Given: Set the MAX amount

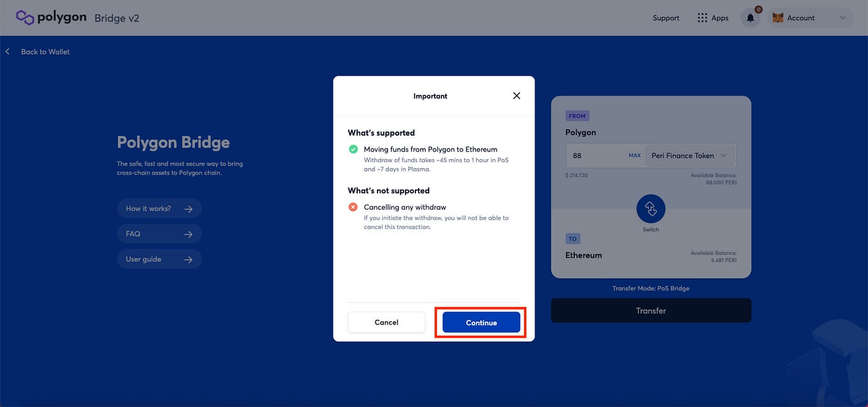Looking at the screenshot, I should tap(635, 155).
